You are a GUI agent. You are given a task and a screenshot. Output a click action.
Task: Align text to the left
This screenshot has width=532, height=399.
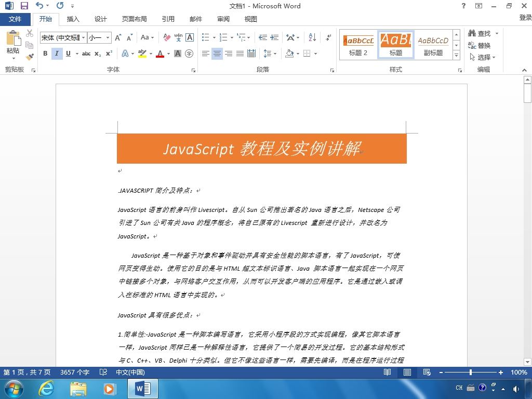[205, 54]
